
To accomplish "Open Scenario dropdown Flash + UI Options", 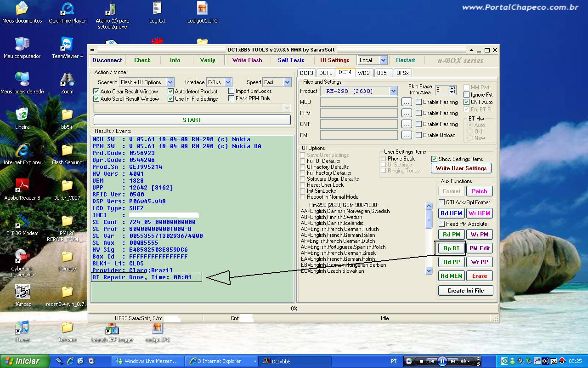I will (x=170, y=82).
